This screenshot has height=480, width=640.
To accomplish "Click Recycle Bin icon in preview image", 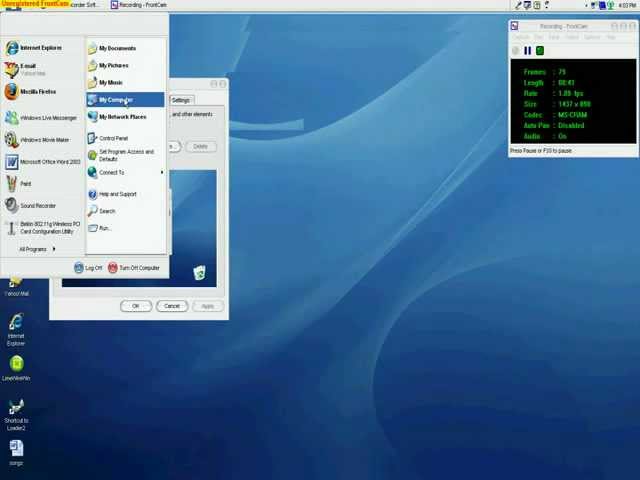I will coord(200,273).
